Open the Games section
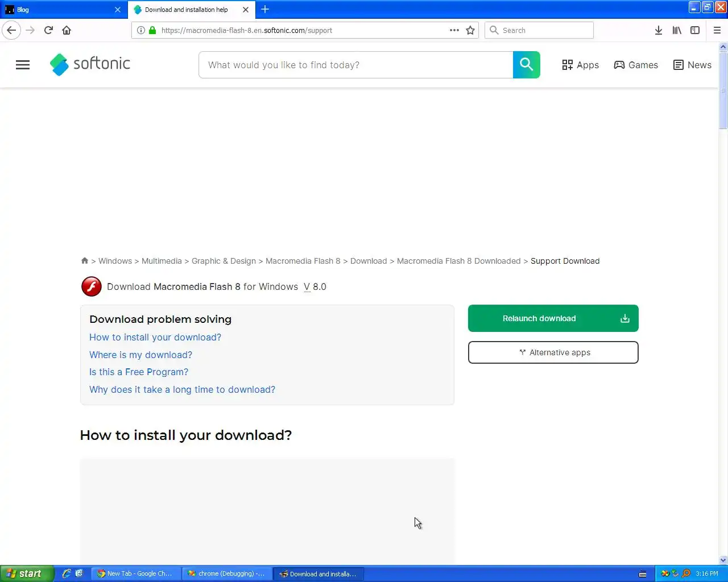The width and height of the screenshot is (728, 582). click(x=636, y=65)
